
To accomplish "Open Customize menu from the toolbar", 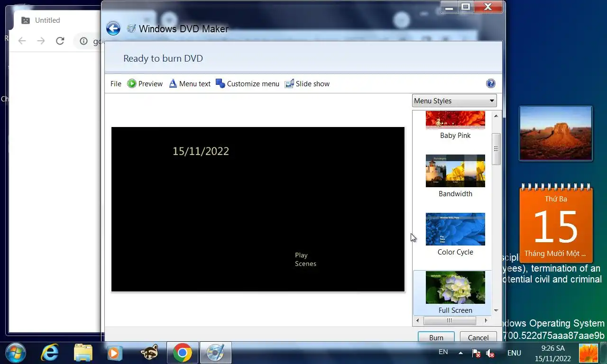I will click(x=248, y=84).
